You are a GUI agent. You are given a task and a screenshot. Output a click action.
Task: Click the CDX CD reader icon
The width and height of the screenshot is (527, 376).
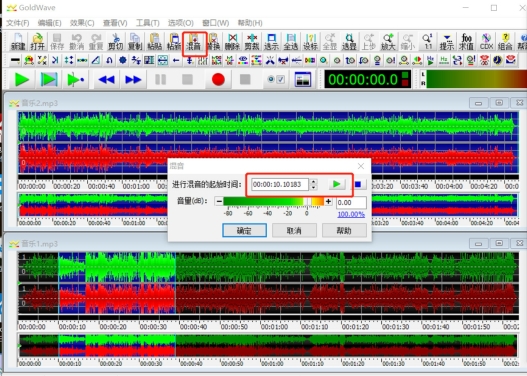tap(486, 42)
